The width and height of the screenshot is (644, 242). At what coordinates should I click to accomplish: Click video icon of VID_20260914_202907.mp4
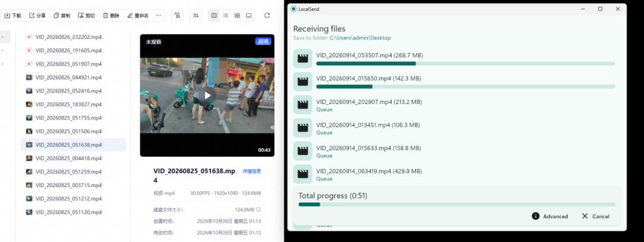pyautogui.click(x=303, y=105)
